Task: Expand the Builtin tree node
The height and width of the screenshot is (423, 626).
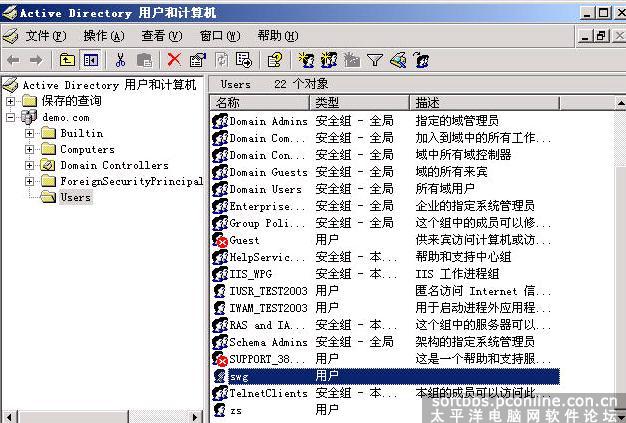Action: [x=30, y=133]
